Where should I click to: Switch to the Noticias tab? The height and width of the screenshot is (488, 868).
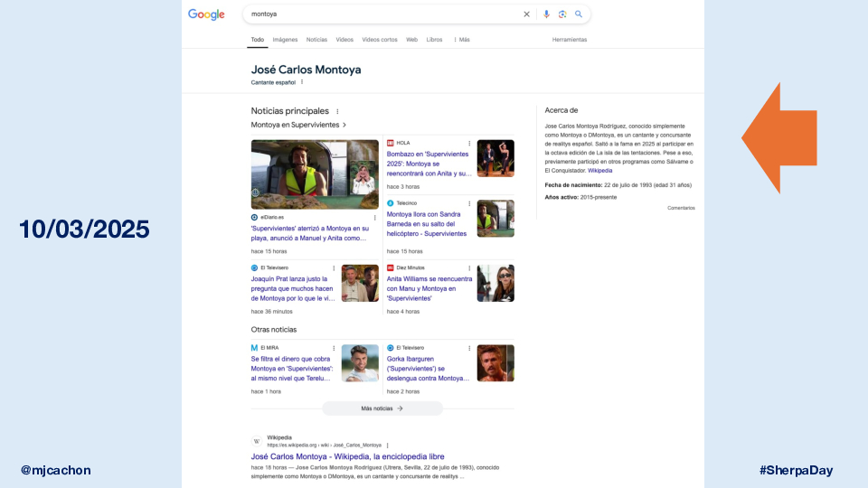point(316,40)
